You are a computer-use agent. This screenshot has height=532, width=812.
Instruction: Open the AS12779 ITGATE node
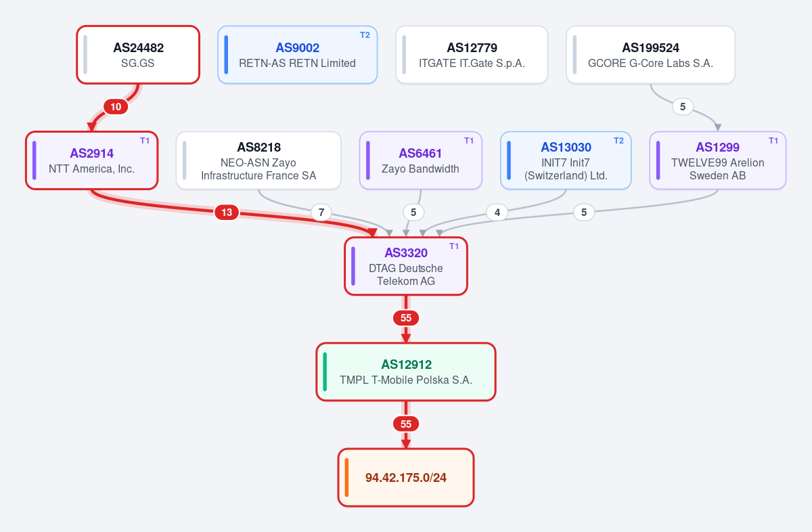tap(472, 55)
